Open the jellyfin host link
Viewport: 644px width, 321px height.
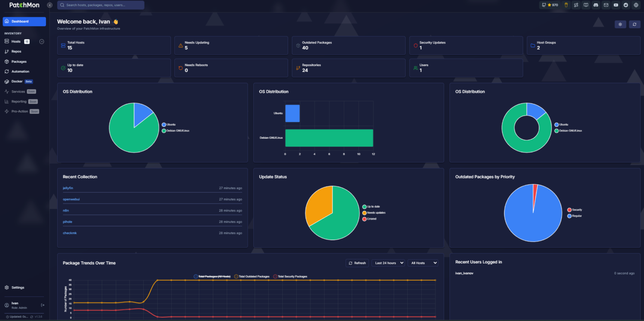(x=68, y=188)
